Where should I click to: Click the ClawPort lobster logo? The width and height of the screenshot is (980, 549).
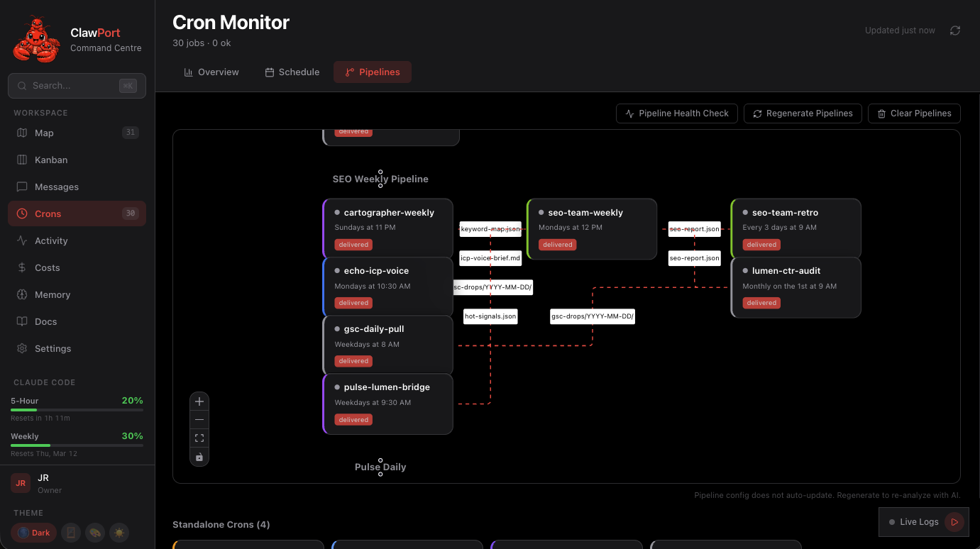(x=36, y=40)
